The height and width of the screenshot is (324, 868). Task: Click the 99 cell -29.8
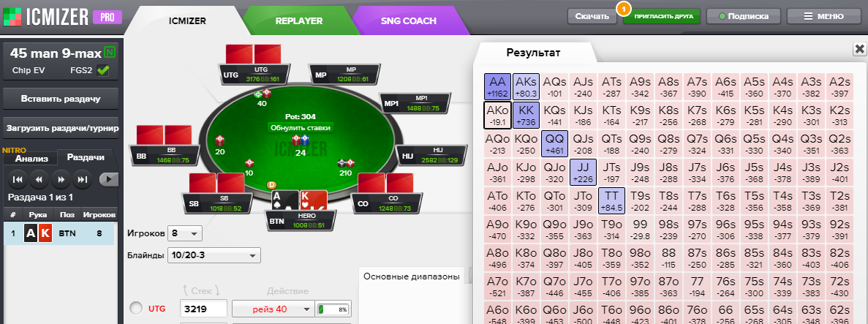coord(640,231)
